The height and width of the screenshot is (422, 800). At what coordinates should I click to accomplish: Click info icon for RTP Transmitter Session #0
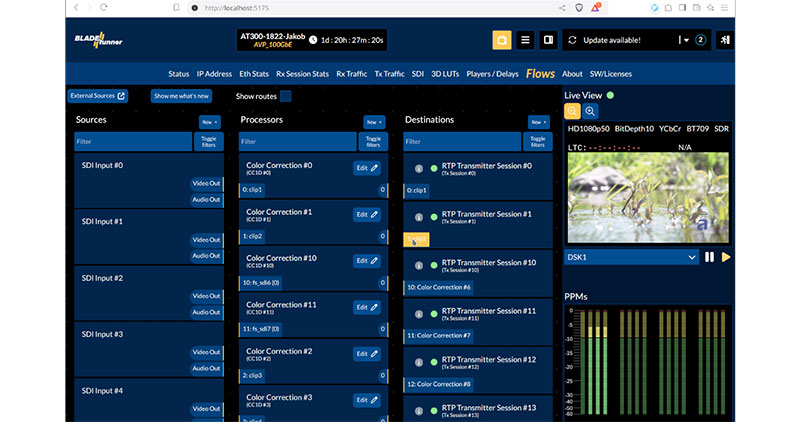[x=419, y=168]
